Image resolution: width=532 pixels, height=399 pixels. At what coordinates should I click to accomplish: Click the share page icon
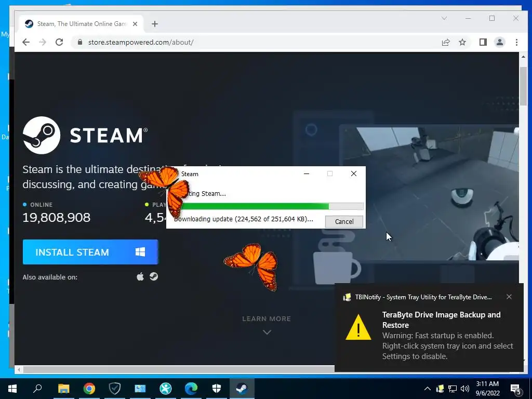tap(445, 42)
